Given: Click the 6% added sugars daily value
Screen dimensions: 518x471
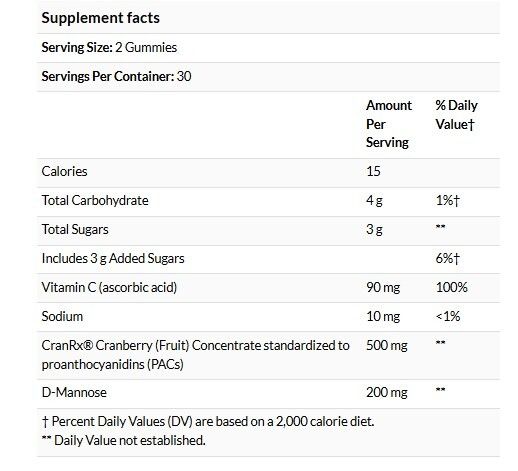Looking at the screenshot, I should (448, 258).
